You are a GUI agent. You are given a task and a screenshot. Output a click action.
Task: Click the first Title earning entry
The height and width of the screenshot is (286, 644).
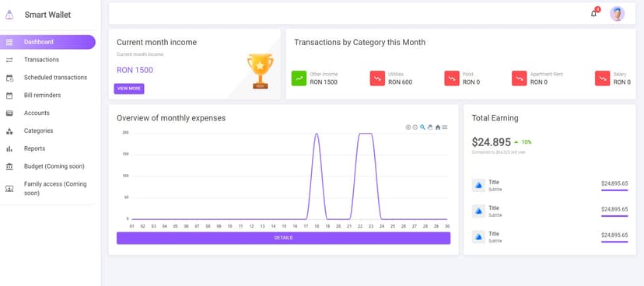coord(550,186)
